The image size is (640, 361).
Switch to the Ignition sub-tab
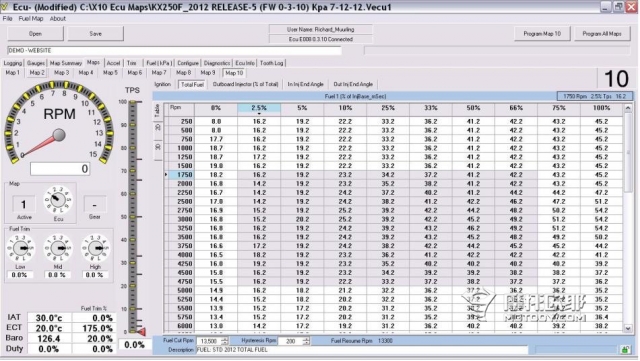tap(162, 84)
